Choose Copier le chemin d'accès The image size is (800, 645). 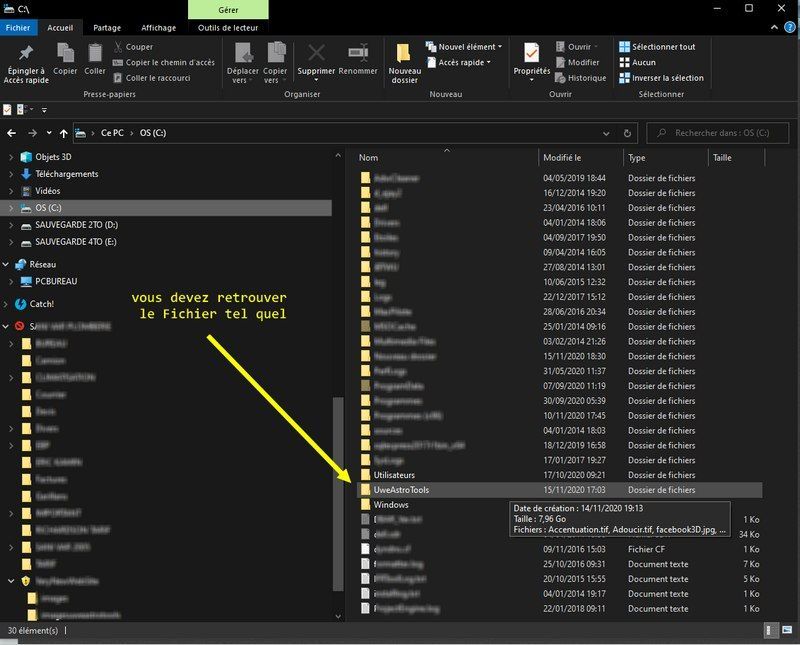[x=164, y=62]
